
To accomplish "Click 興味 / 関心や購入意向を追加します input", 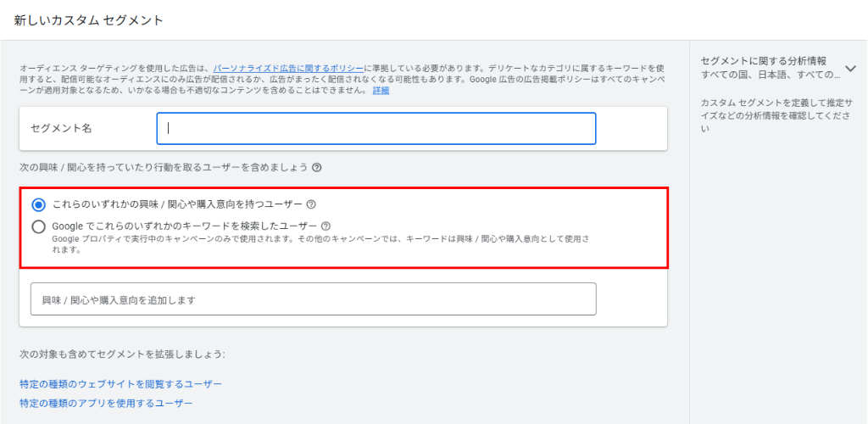I will [314, 299].
